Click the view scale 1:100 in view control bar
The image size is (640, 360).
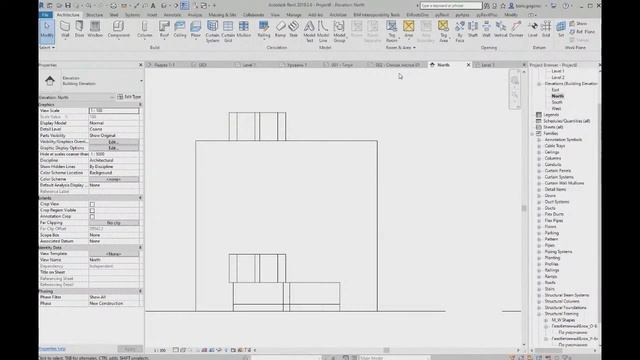(x=160, y=350)
